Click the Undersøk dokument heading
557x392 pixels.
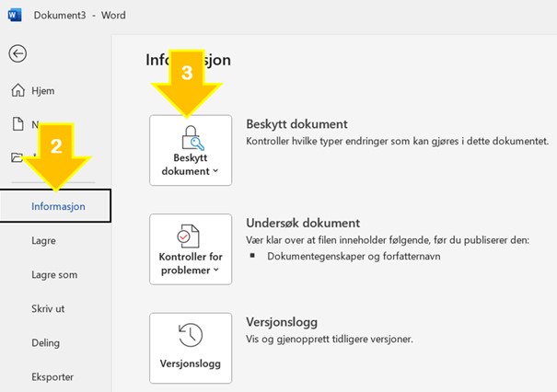[302, 223]
